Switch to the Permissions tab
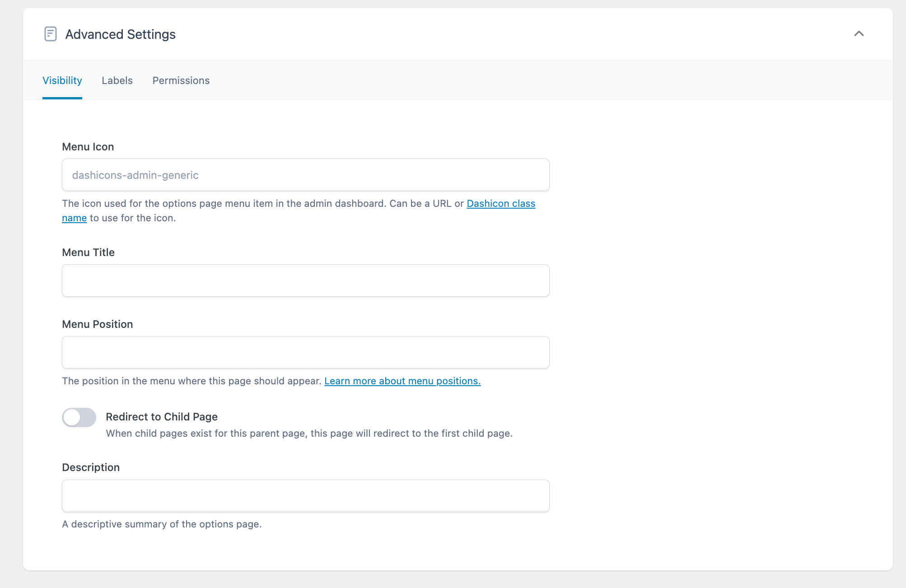 [181, 80]
